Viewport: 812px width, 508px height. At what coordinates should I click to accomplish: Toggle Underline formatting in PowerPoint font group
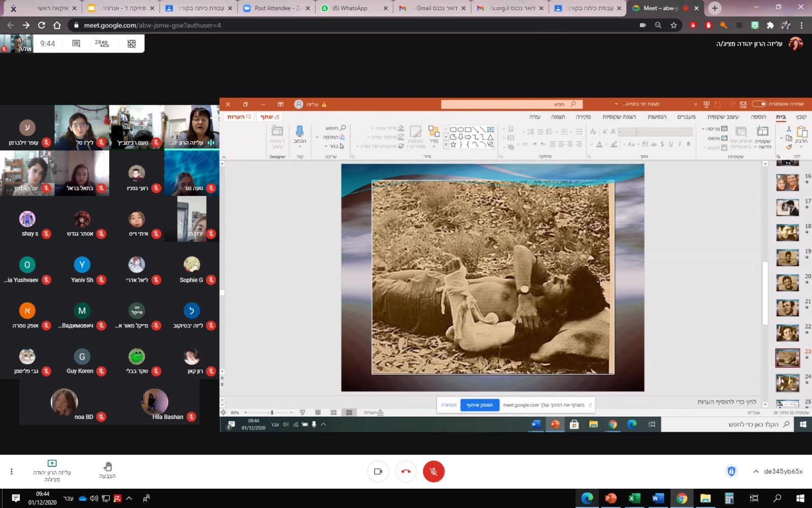click(x=671, y=144)
